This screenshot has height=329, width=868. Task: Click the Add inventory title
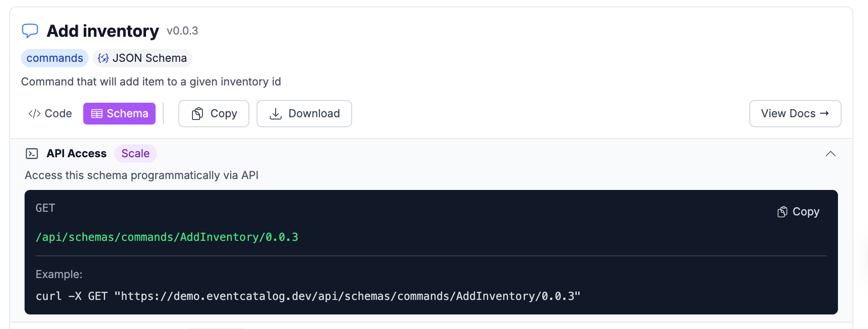(x=103, y=31)
